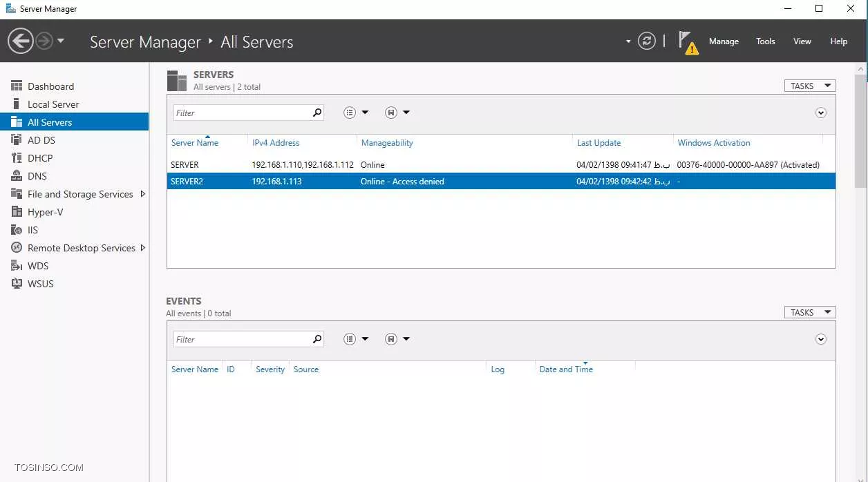Sort by Manageability column
868x482 pixels.
click(387, 143)
